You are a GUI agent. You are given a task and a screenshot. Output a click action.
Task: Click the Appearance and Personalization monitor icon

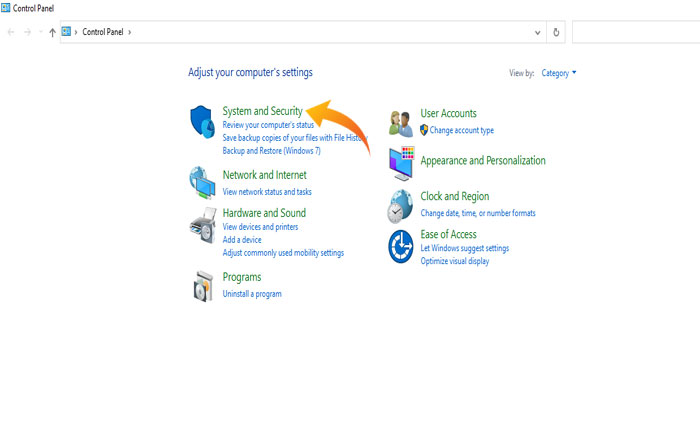401,162
